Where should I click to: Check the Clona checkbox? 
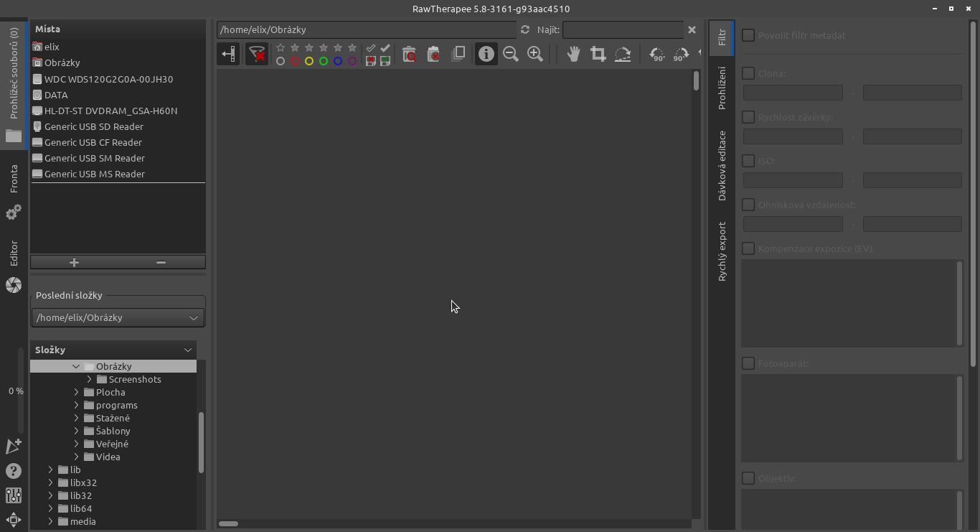(748, 73)
